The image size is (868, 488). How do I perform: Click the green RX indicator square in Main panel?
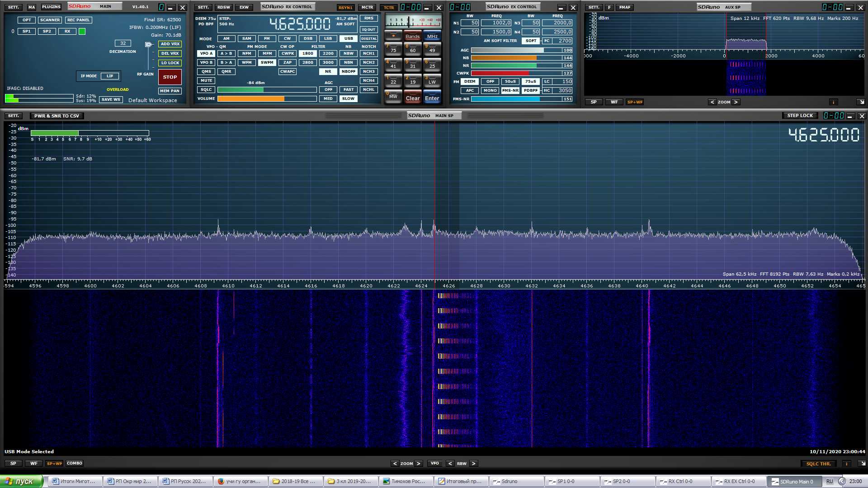[82, 32]
